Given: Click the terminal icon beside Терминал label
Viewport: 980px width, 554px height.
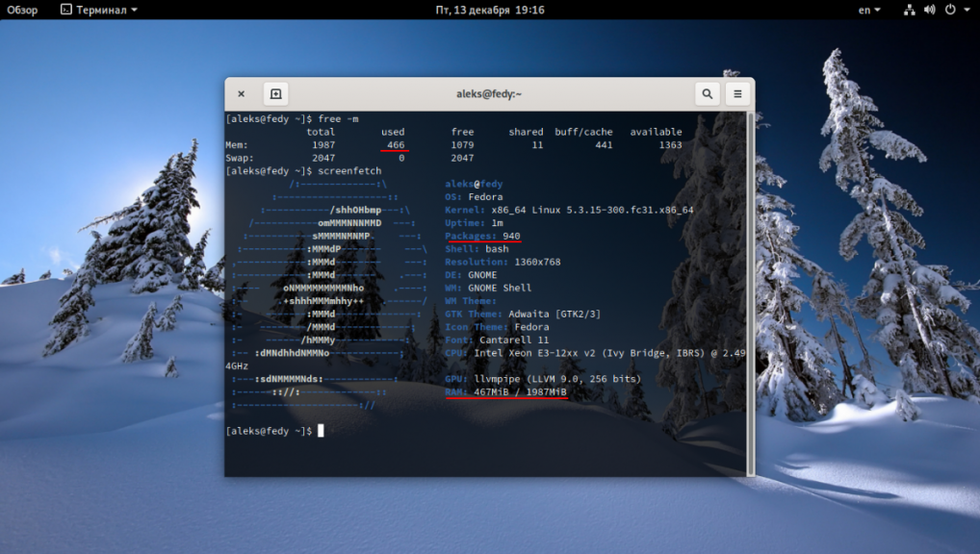Looking at the screenshot, I should (x=65, y=10).
